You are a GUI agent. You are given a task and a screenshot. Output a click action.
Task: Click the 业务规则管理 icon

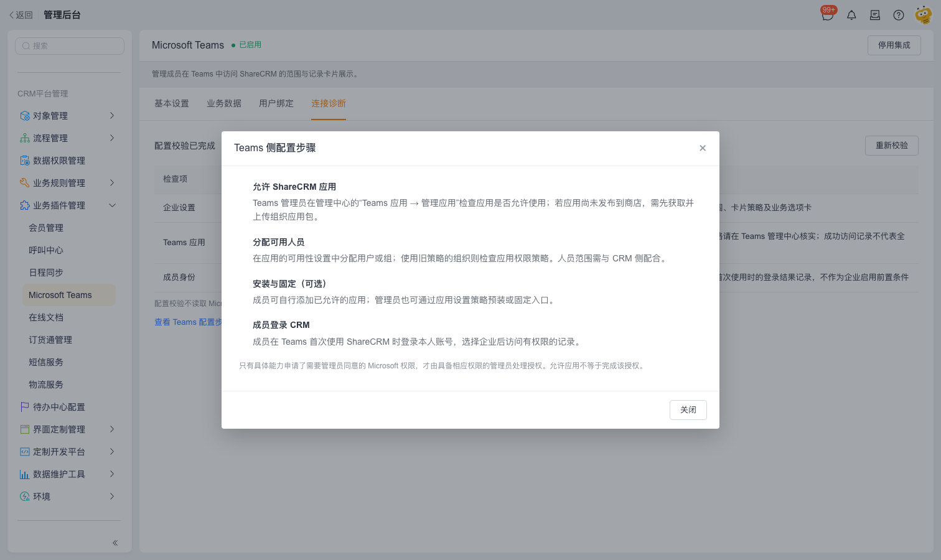25,183
